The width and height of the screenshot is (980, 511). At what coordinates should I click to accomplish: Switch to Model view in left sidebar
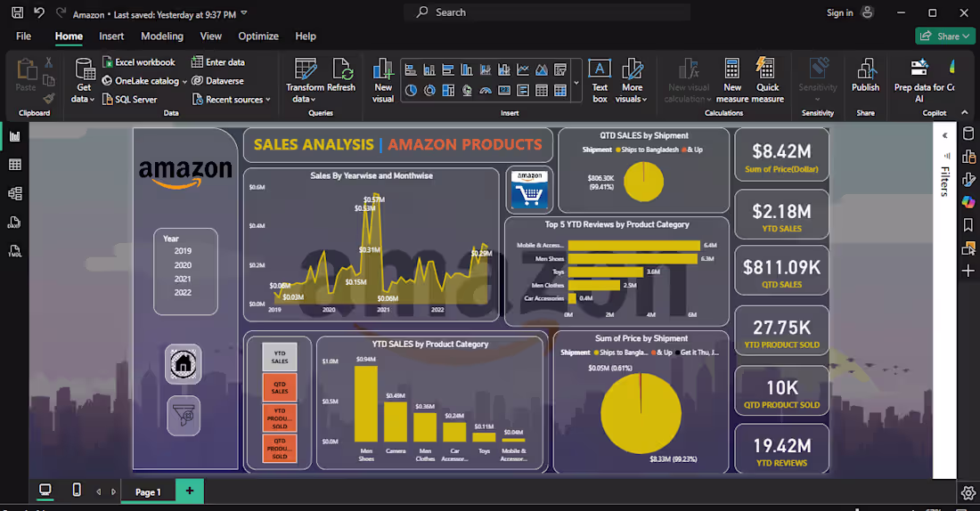tap(15, 194)
